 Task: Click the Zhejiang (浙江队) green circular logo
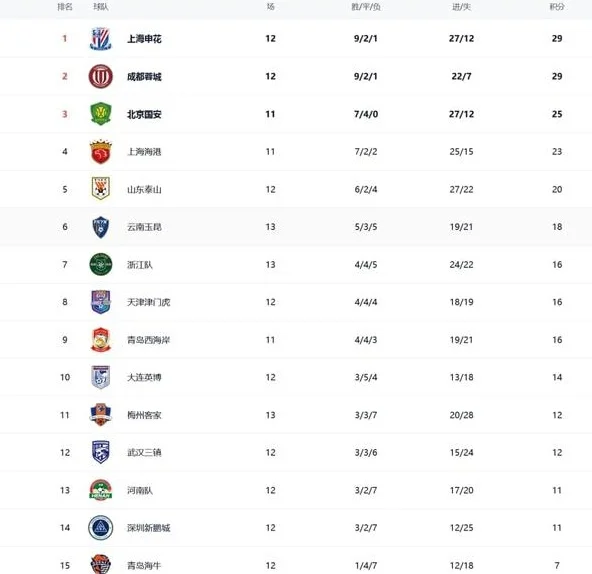(100, 264)
